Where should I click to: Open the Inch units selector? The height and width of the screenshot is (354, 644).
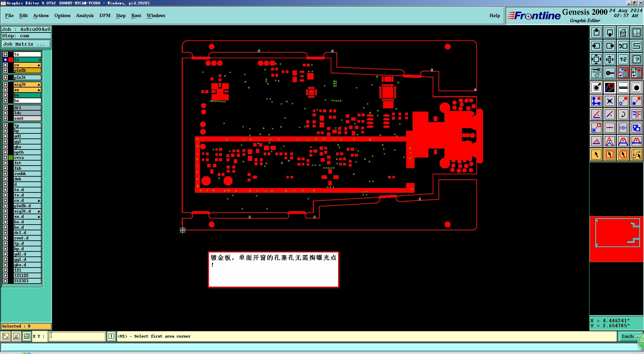pos(627,336)
